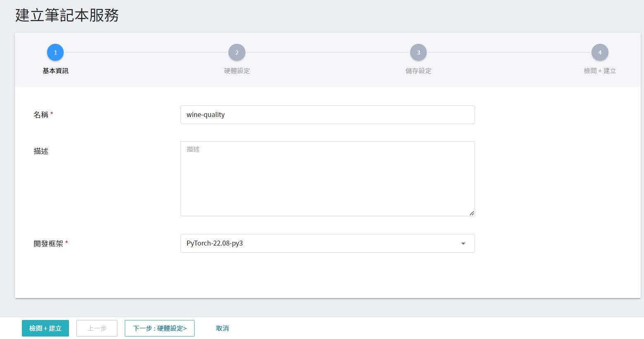
Task: Jump to the step 4 circle icon
Action: click(x=600, y=53)
